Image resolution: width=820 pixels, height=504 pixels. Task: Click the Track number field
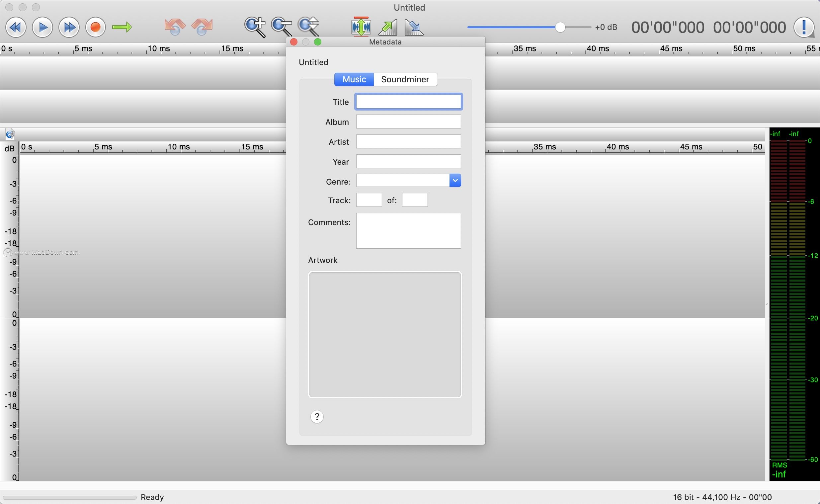tap(369, 200)
